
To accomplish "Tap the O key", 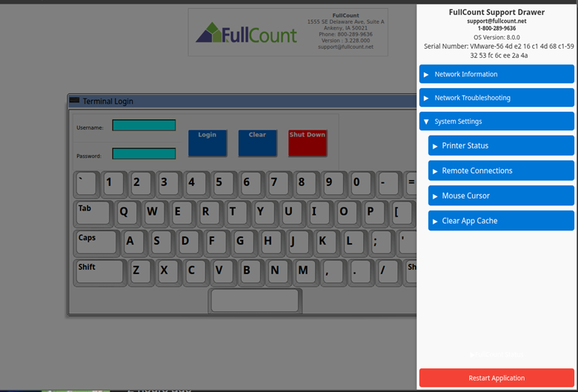I will click(348, 213).
